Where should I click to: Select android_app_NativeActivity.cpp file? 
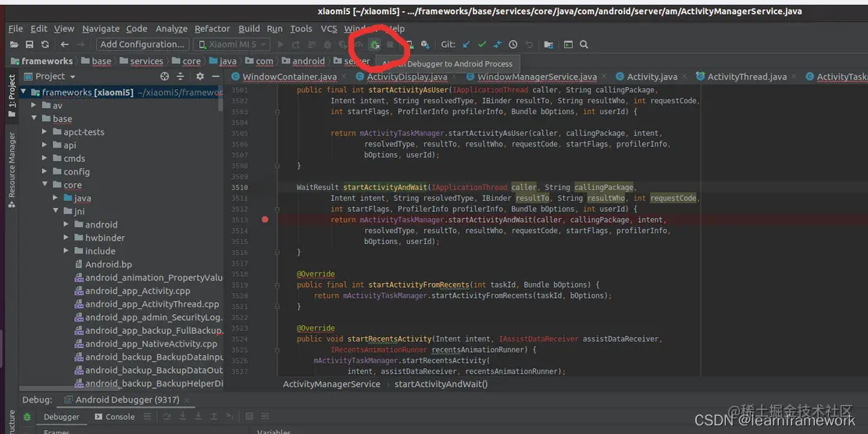coord(145,343)
